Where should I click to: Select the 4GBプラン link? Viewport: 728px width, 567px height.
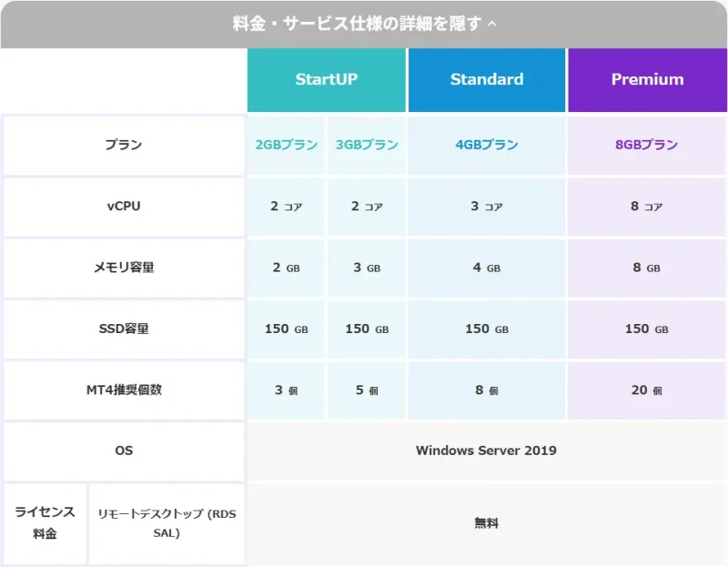click(486, 146)
